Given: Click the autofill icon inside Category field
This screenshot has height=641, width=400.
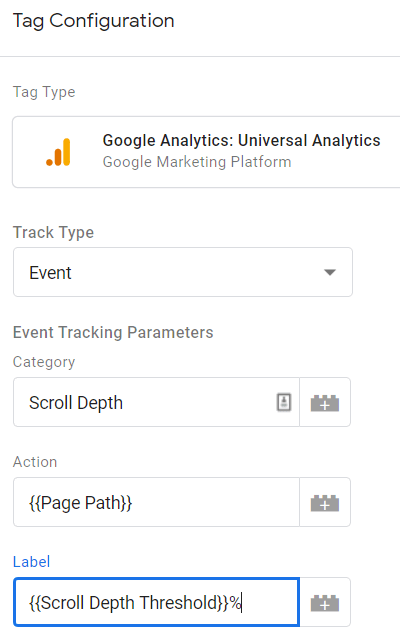Looking at the screenshot, I should pos(284,402).
